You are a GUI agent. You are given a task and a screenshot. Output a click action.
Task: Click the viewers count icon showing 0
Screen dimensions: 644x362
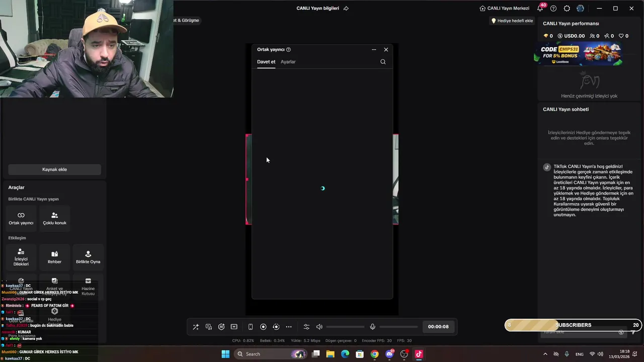(x=594, y=36)
